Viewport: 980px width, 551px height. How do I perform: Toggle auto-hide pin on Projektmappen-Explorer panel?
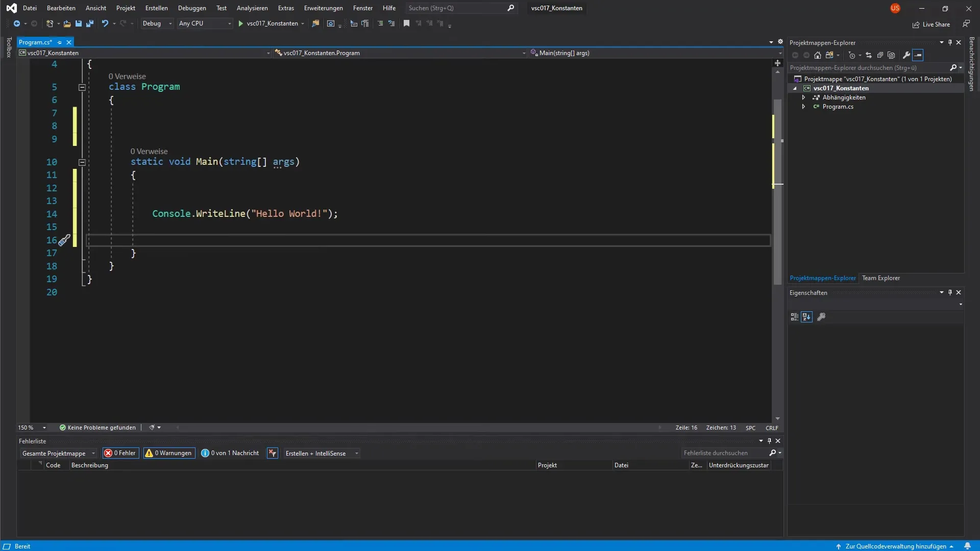(x=950, y=42)
